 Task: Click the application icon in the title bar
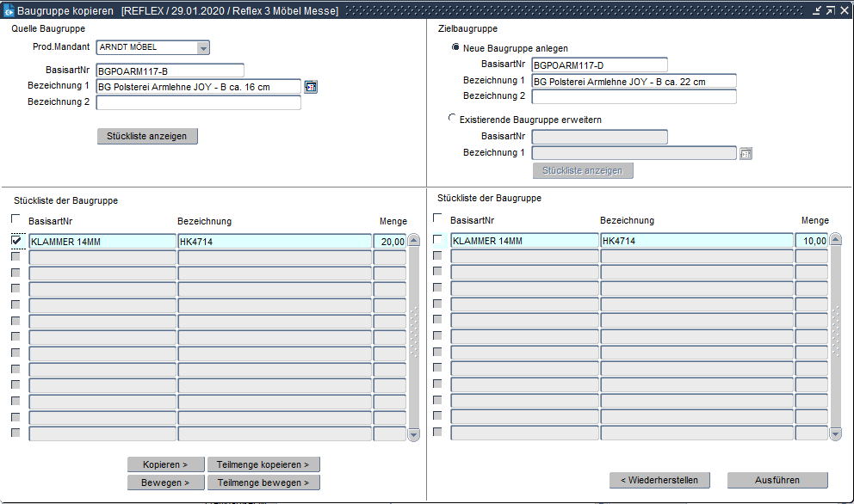[x=9, y=10]
